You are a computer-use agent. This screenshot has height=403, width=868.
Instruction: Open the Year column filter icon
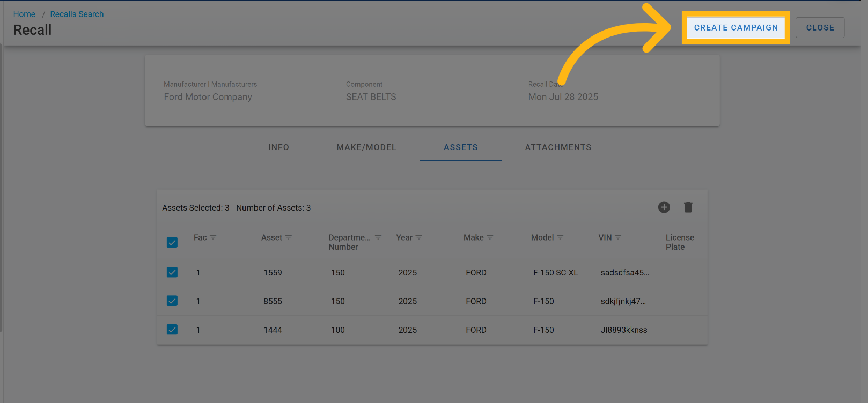419,237
